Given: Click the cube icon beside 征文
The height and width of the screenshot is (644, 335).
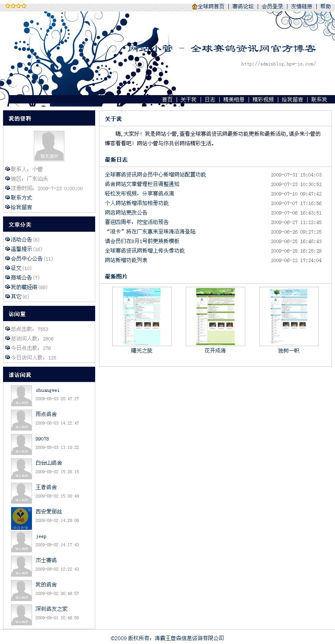Looking at the screenshot, I should [x=8, y=268].
